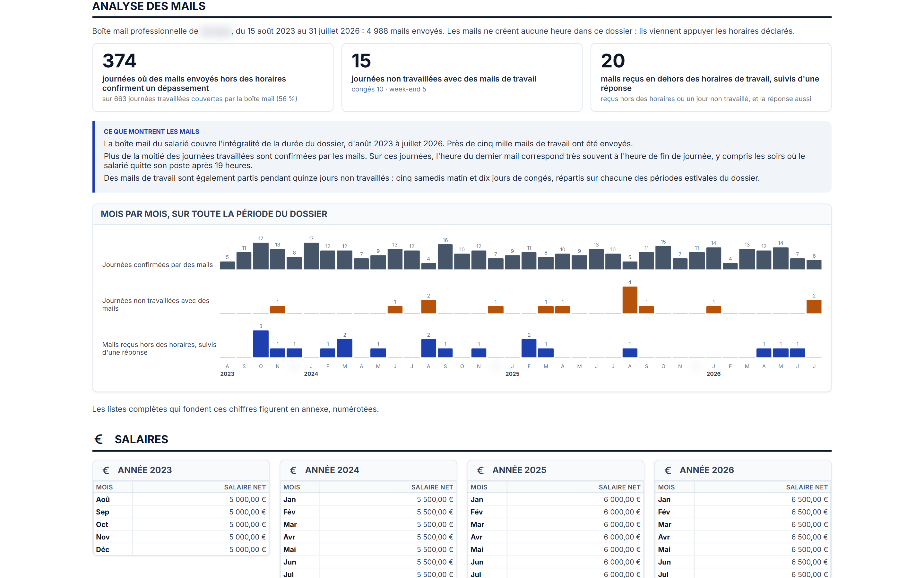Click the orange bar labeled 4
Image resolution: width=924 pixels, height=578 pixels.
[630, 300]
